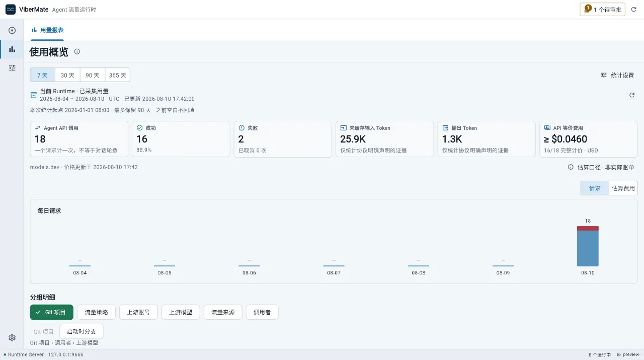Click the 08-10 bar in daily requests chart
The width and height of the screenshot is (644, 360).
point(588,246)
